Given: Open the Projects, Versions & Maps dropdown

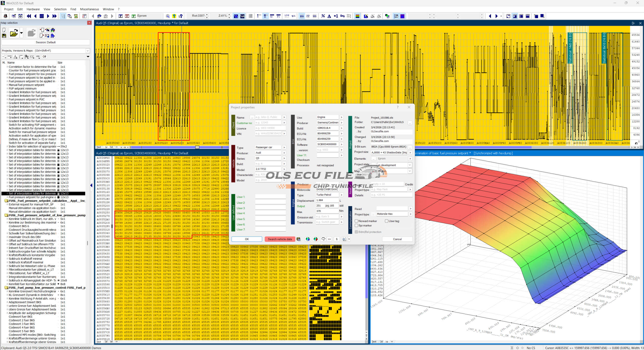Looking at the screenshot, I should (88, 51).
